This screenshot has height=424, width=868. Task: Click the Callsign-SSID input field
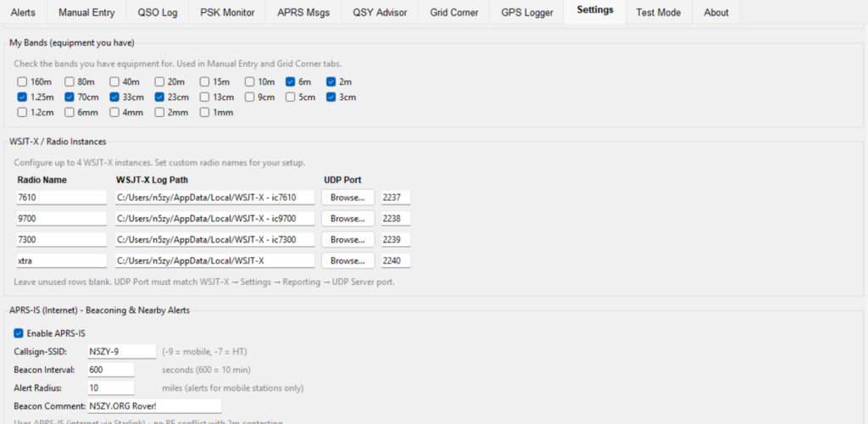point(121,351)
